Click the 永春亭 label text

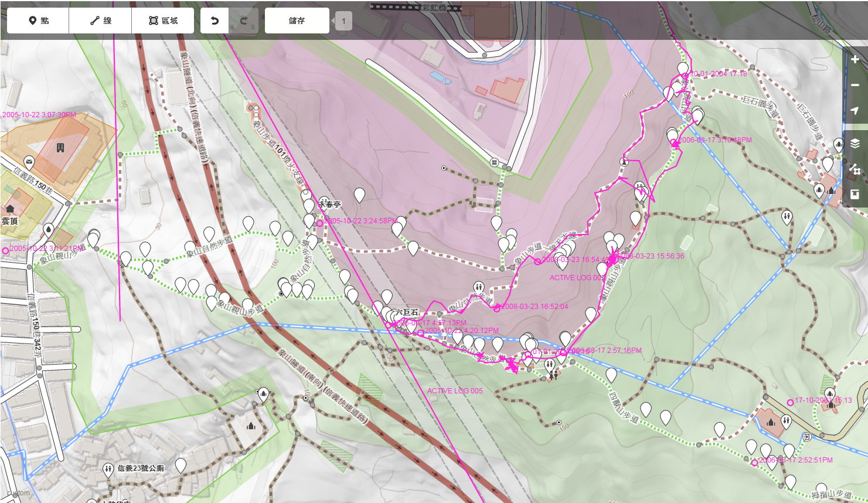(x=329, y=205)
